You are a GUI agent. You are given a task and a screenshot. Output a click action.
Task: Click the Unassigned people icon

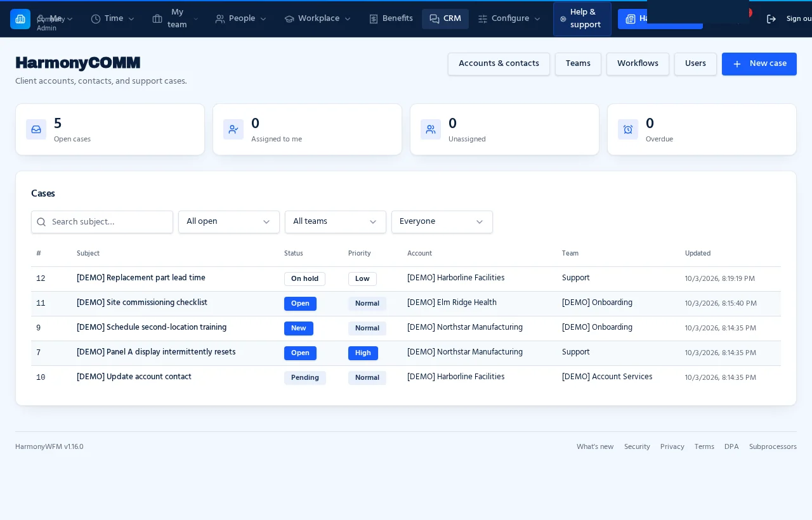(431, 129)
